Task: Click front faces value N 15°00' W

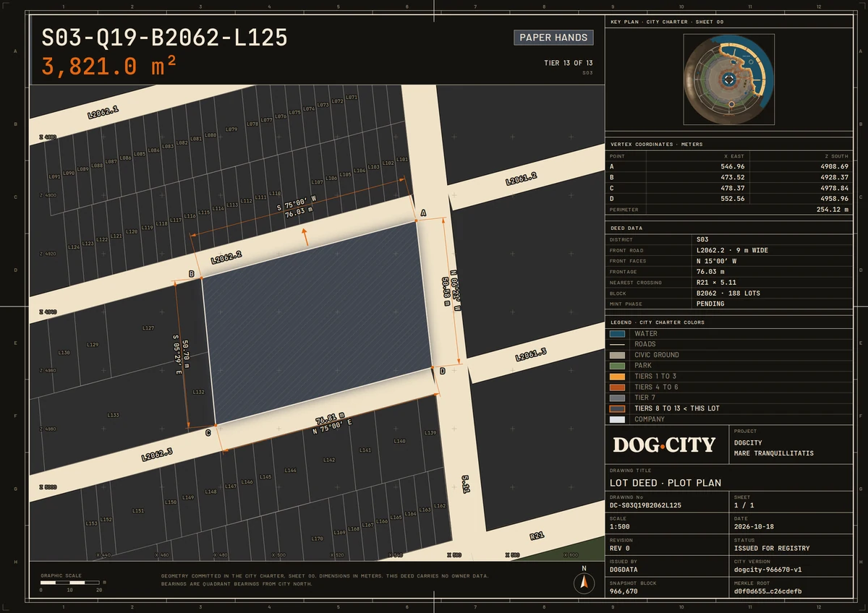Action: click(x=717, y=261)
